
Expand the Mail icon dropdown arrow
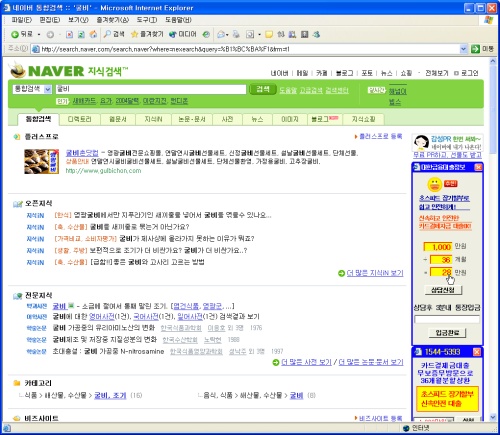pyautogui.click(x=227, y=35)
